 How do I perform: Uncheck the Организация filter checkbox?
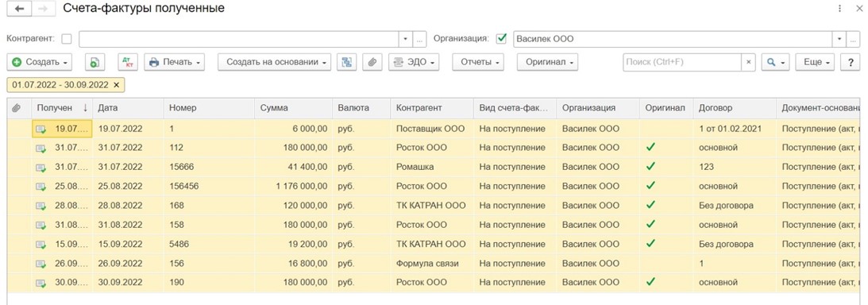point(502,39)
